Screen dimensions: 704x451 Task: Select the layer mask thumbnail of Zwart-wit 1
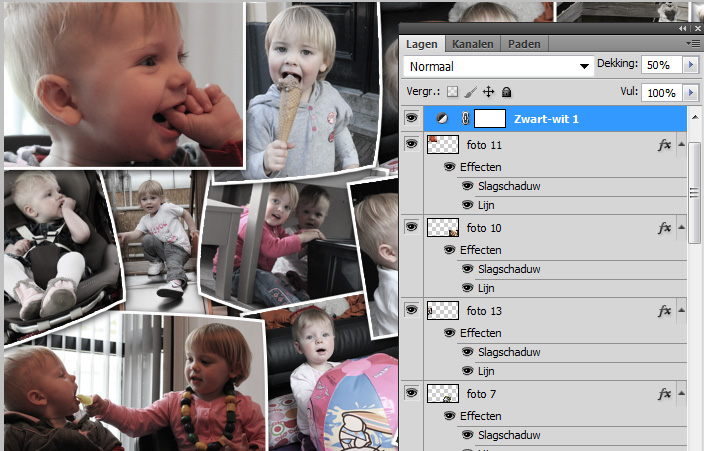[x=490, y=119]
